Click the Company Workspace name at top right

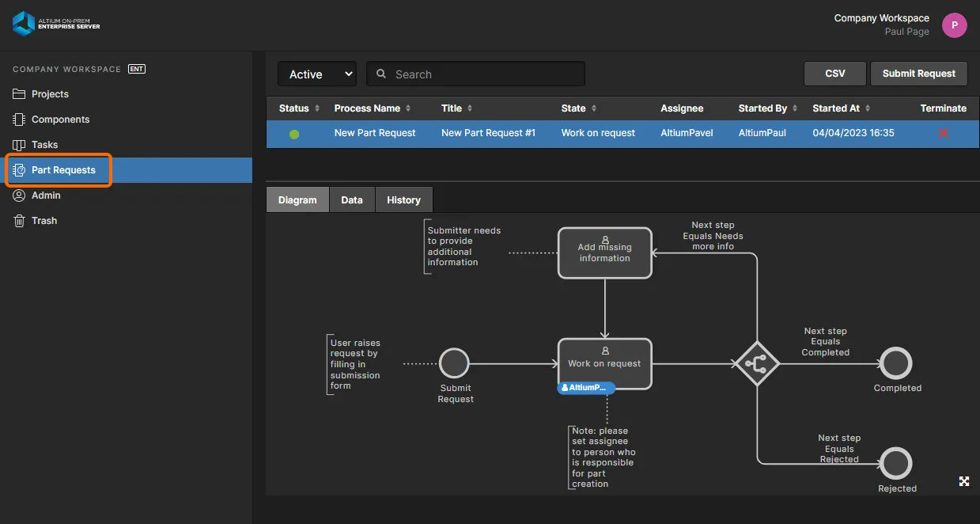pyautogui.click(x=881, y=18)
